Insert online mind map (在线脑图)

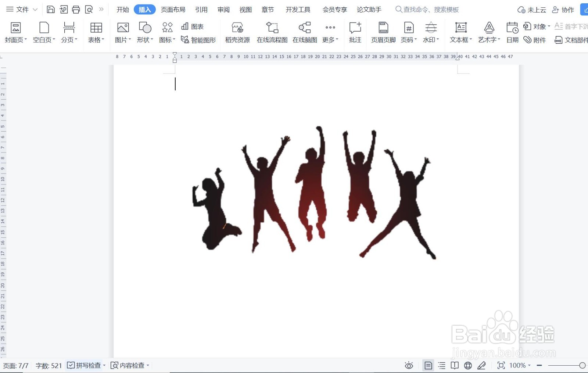click(x=305, y=32)
